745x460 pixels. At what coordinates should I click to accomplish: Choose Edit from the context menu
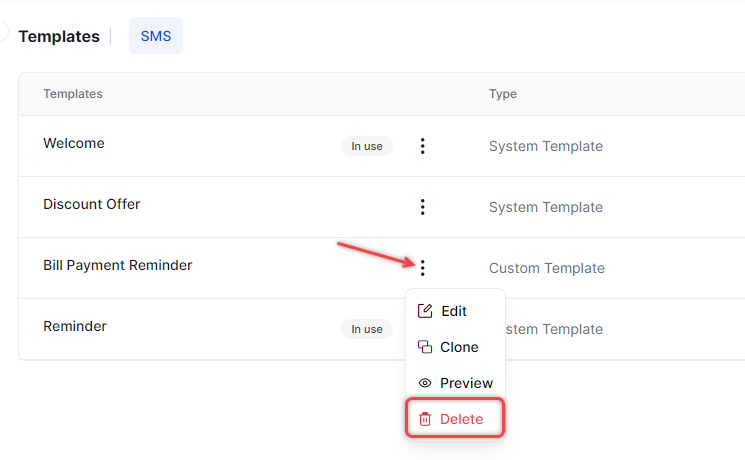coord(454,311)
